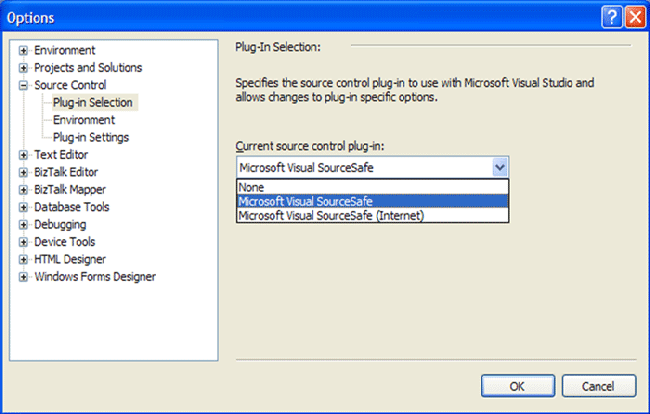650x414 pixels.
Task: Expand the Projects and Solutions node
Action: pyautogui.click(x=23, y=68)
